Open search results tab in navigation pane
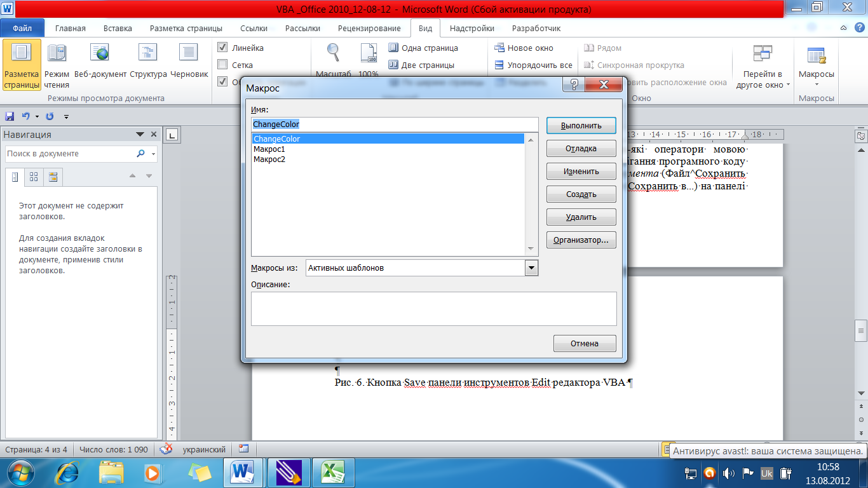Image resolution: width=868 pixels, height=488 pixels. [53, 177]
